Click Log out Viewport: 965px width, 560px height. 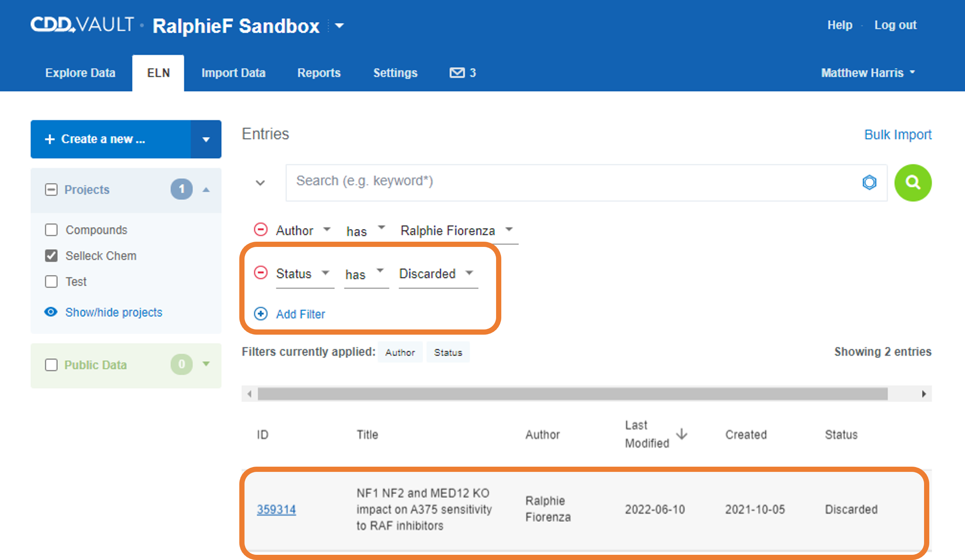point(895,25)
